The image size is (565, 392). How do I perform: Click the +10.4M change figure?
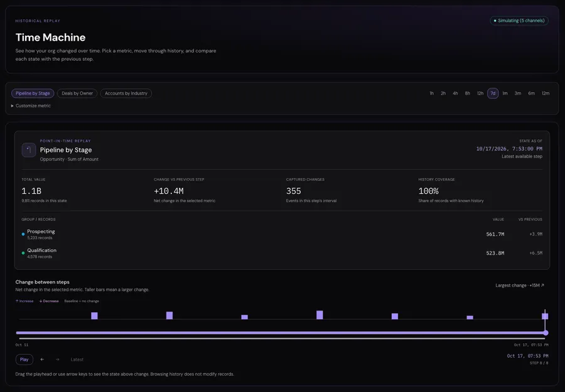[169, 191]
